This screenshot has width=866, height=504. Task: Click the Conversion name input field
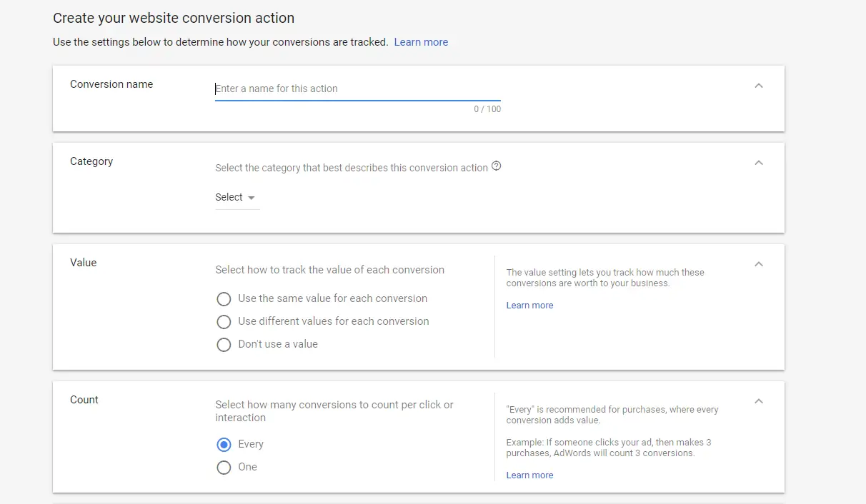(357, 89)
